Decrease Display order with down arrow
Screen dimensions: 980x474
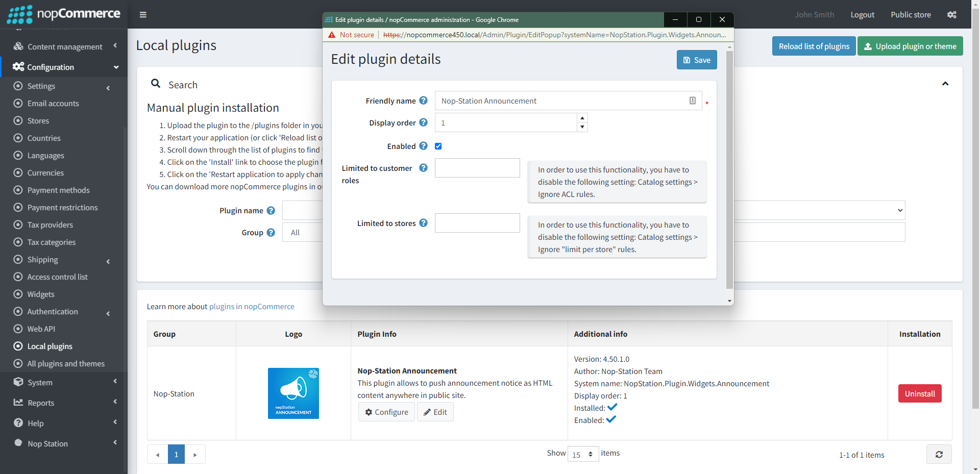click(582, 127)
